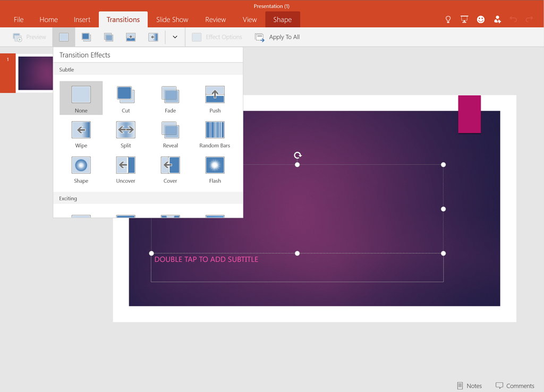The width and height of the screenshot is (544, 392).
Task: Set the slide transition to None
Action: click(x=81, y=98)
